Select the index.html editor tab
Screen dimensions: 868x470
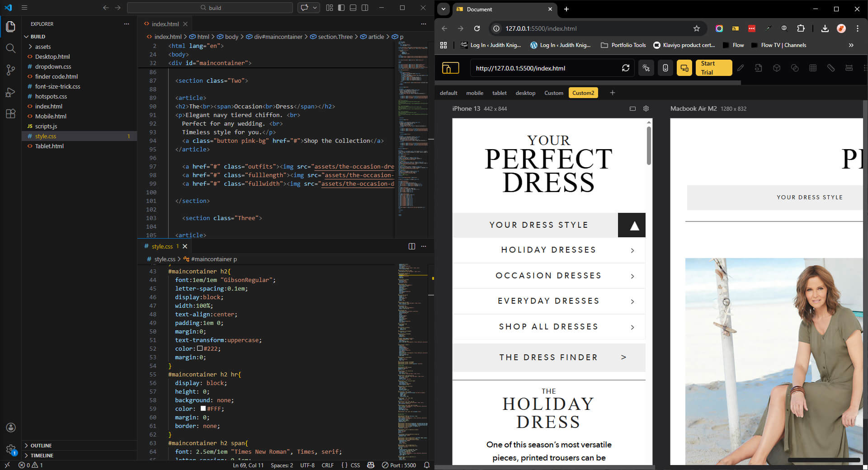pos(165,24)
